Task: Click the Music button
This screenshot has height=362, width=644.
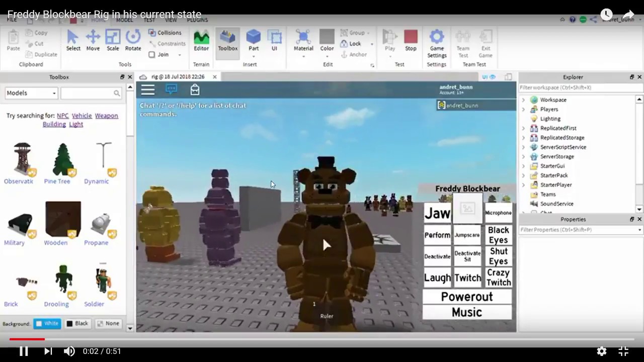Action: pyautogui.click(x=467, y=312)
